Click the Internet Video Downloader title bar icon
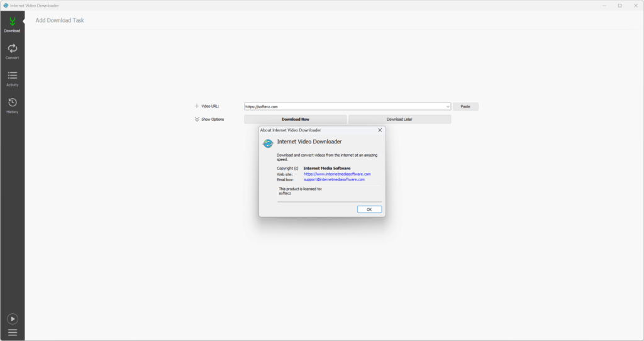This screenshot has height=341, width=644. click(x=6, y=5)
